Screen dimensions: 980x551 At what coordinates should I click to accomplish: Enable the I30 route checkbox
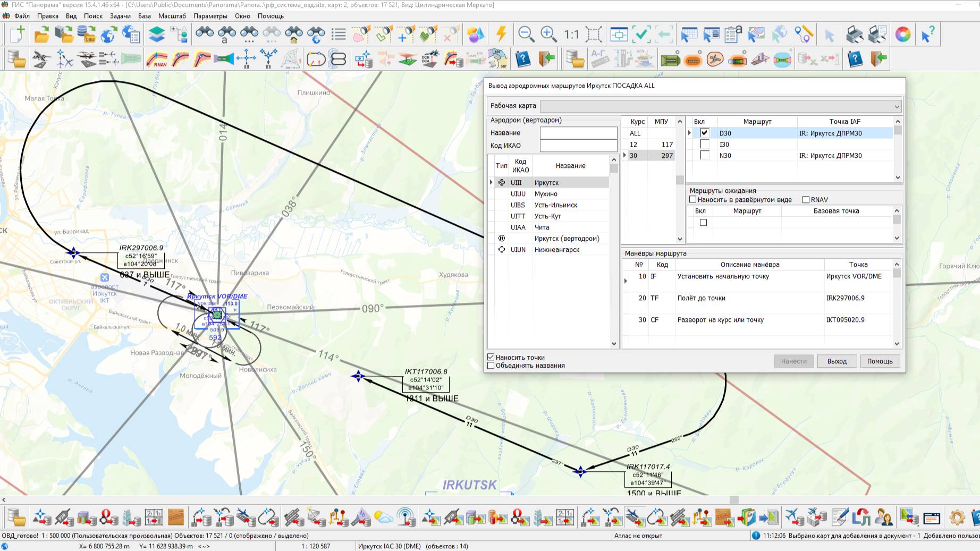click(705, 145)
